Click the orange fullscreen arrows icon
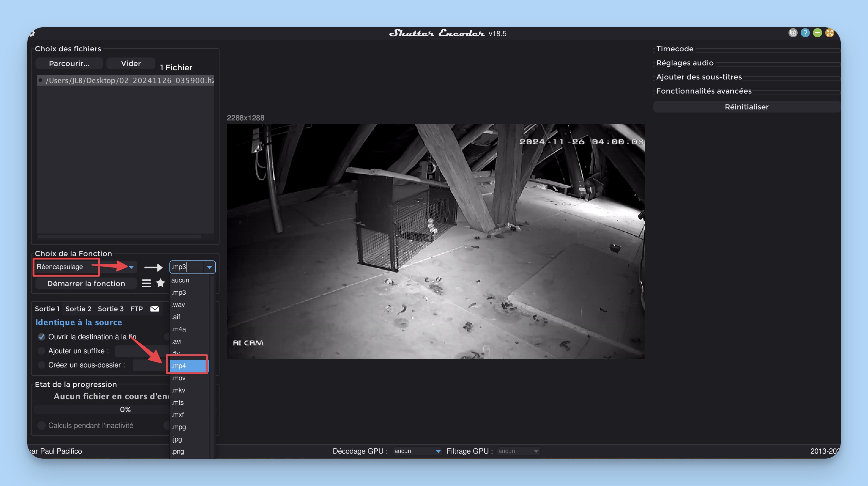The image size is (868, 486). tap(829, 33)
